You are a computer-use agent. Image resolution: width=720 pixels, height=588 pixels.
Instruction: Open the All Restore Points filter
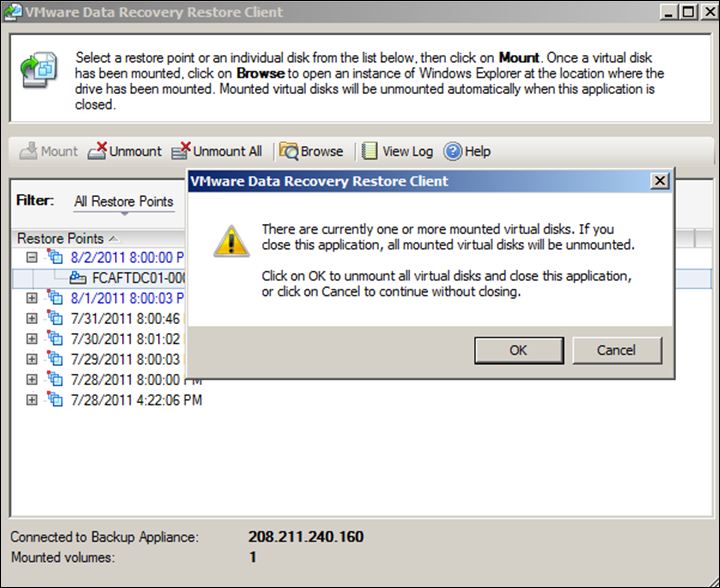click(x=123, y=202)
